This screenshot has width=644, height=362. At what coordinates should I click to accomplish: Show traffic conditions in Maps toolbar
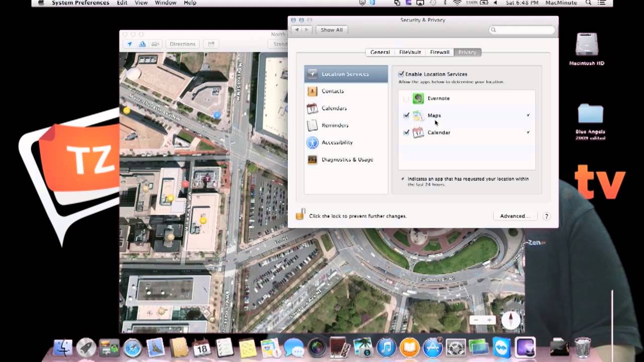point(155,44)
